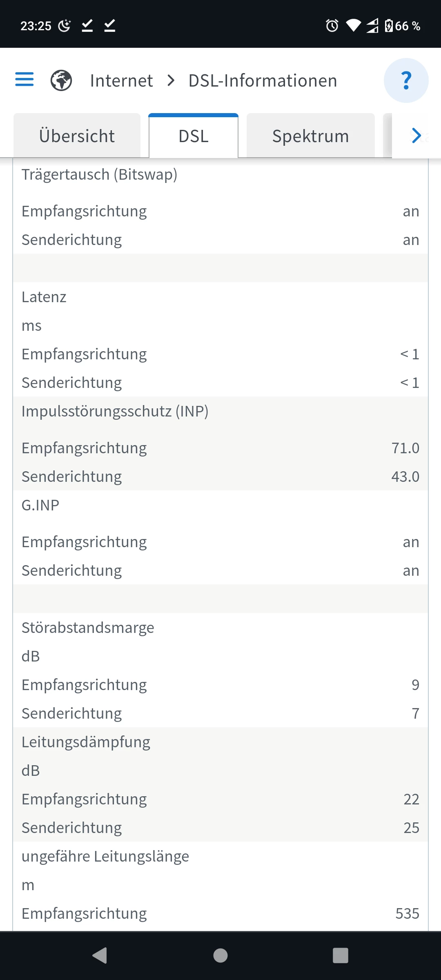Select the DSL tab

[194, 136]
